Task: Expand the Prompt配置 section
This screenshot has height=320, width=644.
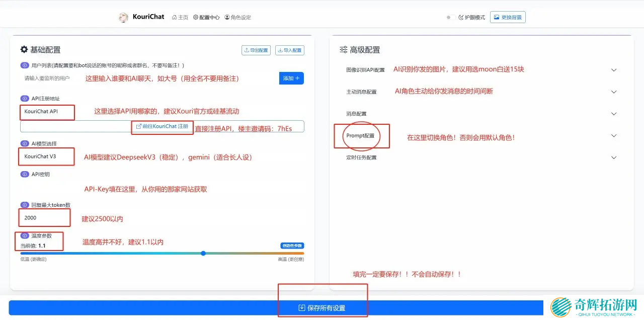Action: [613, 136]
